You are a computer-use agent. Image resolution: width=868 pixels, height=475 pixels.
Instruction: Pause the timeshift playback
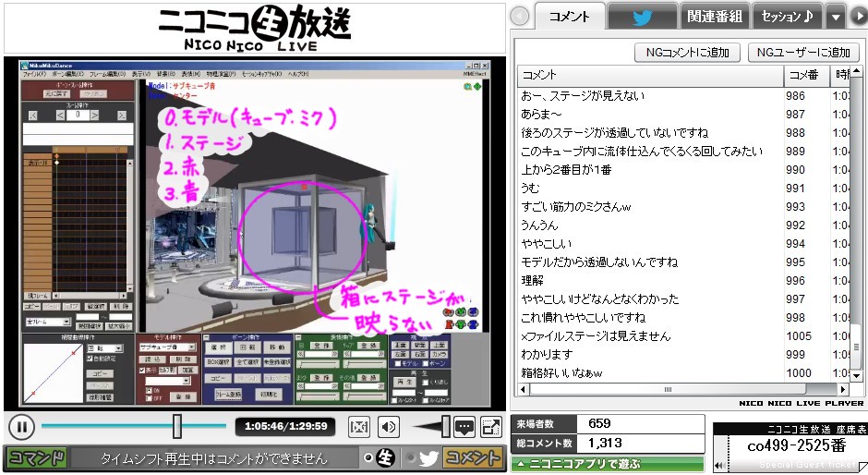21,427
